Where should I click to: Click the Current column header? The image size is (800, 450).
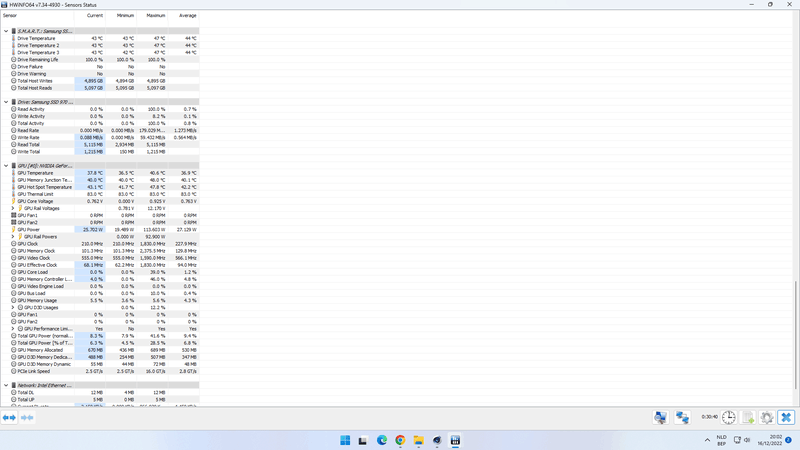90,15
